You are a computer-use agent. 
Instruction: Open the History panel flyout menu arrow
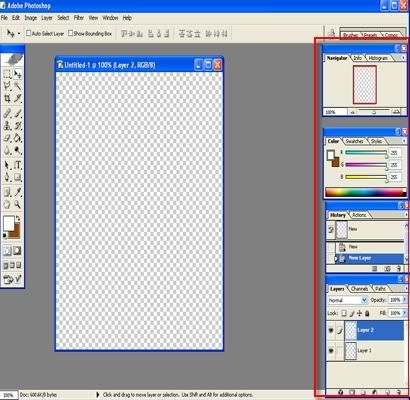(x=405, y=215)
